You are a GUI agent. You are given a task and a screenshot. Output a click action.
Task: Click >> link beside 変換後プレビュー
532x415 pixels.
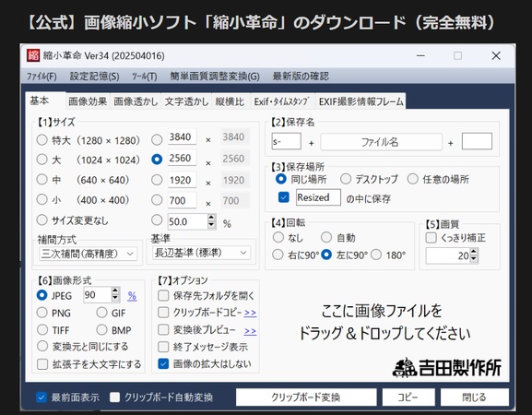point(250,330)
